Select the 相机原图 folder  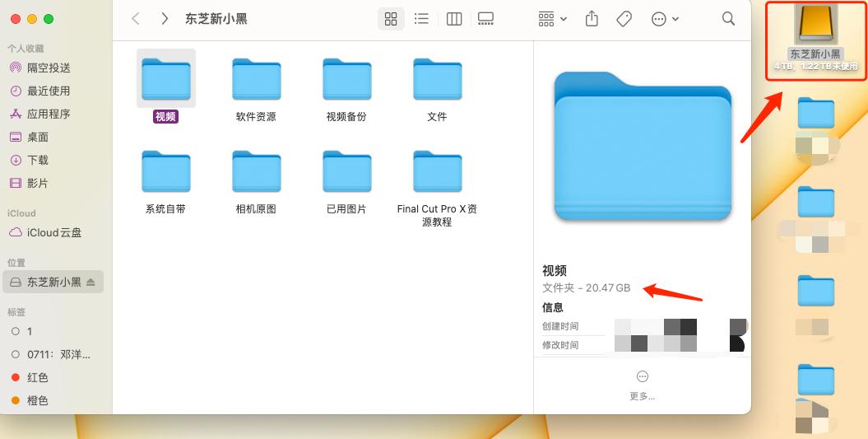tap(257, 182)
